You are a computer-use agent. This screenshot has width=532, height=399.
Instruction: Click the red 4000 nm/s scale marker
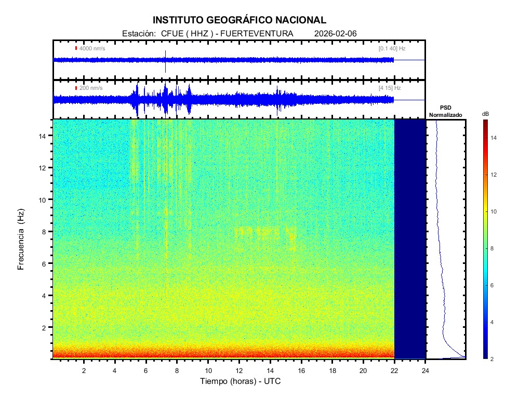click(76, 48)
